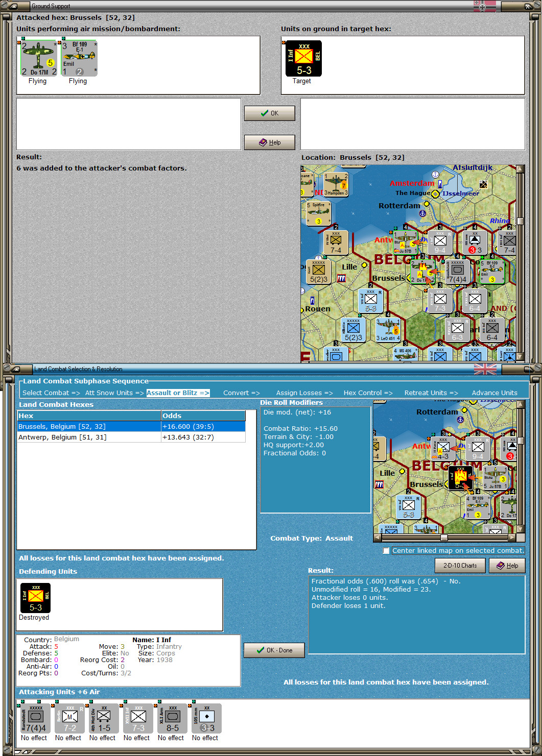Go to Assign Losses subphase step
The image size is (542, 756).
coord(304,393)
